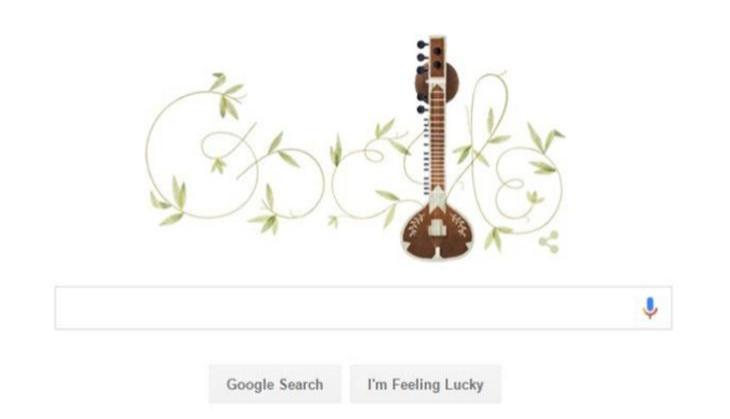Click the white bridge on sitar body
The width and height of the screenshot is (730, 419).
(437, 227)
